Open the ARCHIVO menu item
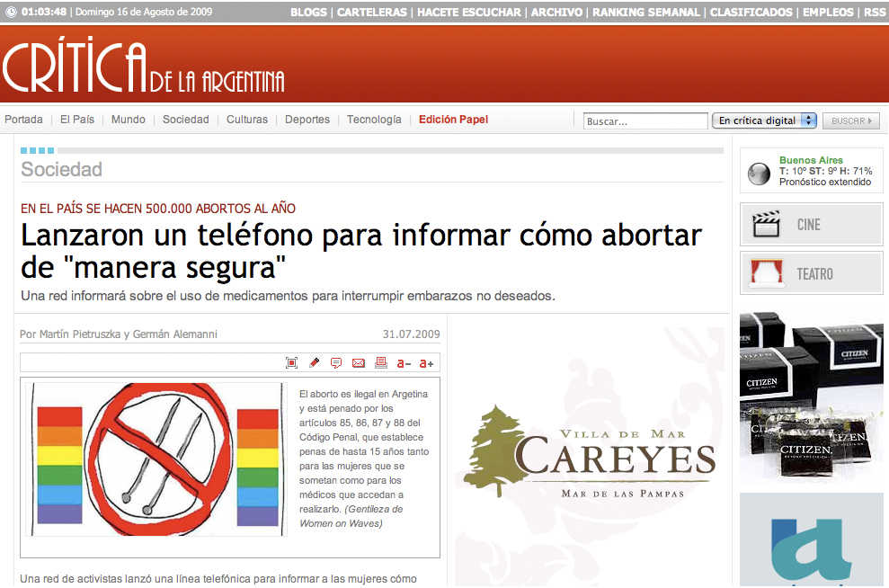The image size is (889, 588). [x=556, y=13]
